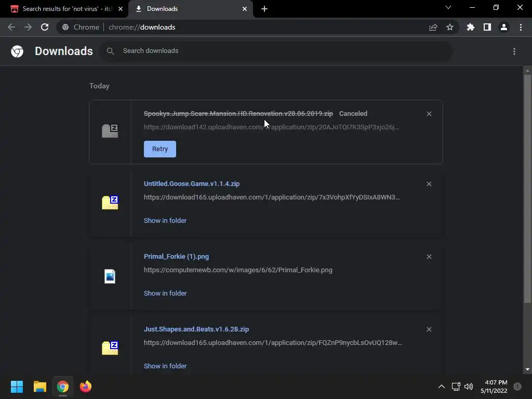Click the zip file icon for Untitled.Goose.Game
Viewport: 532px width, 399px height.
pos(110,203)
